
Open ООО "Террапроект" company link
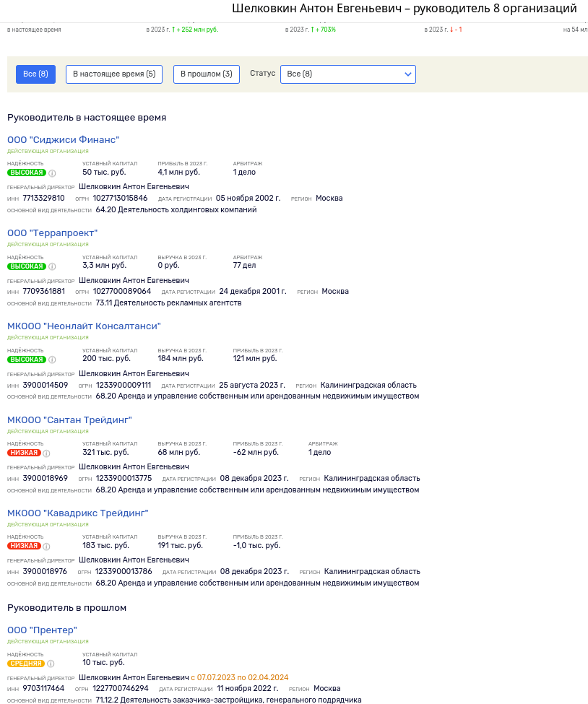(52, 233)
